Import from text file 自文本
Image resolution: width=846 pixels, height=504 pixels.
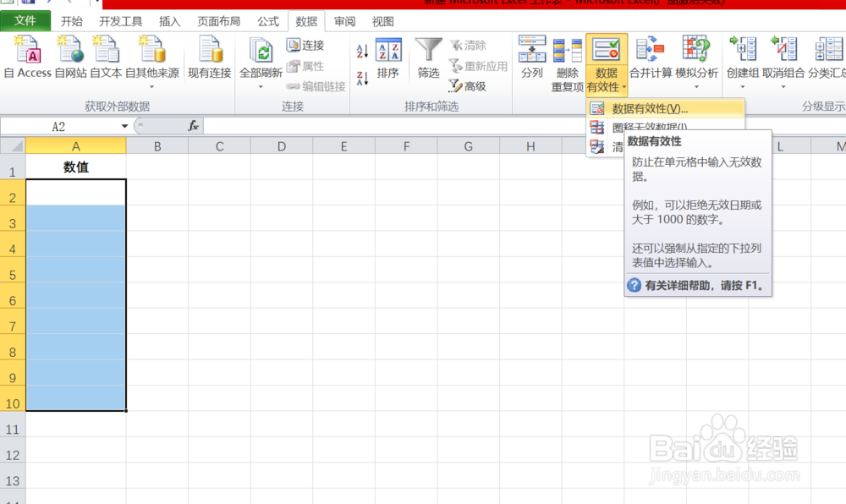click(x=106, y=50)
